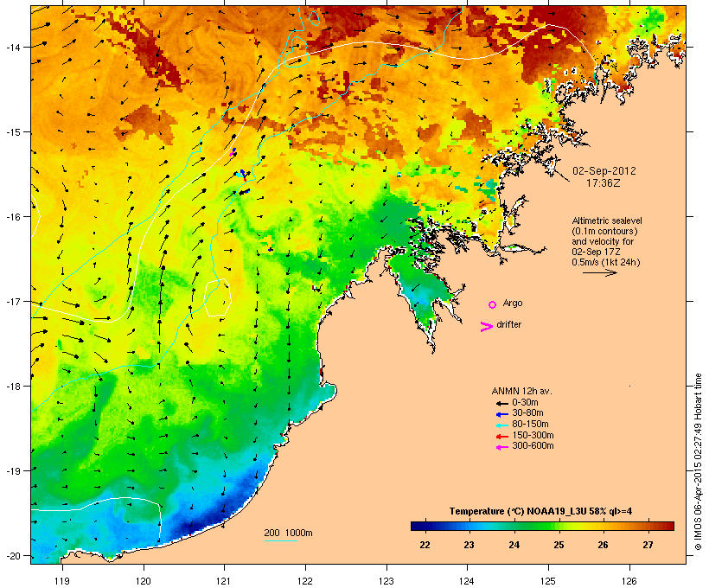Click the magenta 300-600m arrow in legend
709x588 pixels.
[501, 447]
